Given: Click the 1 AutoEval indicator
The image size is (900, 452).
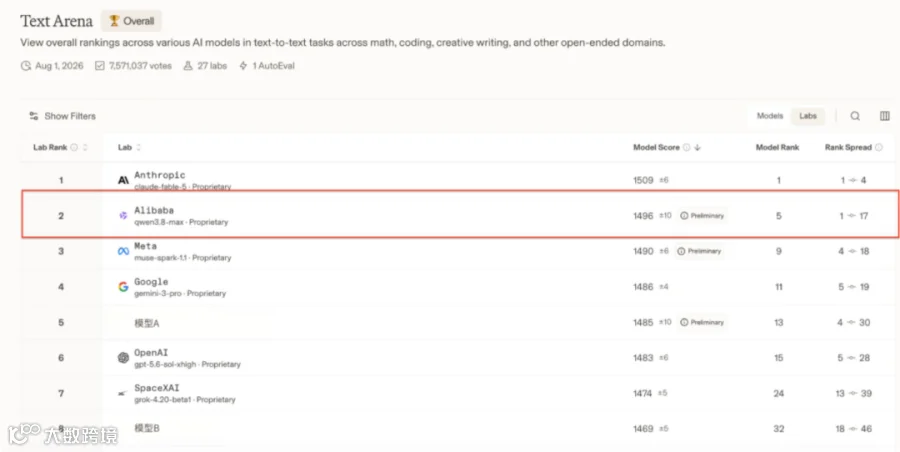Looking at the screenshot, I should [273, 66].
